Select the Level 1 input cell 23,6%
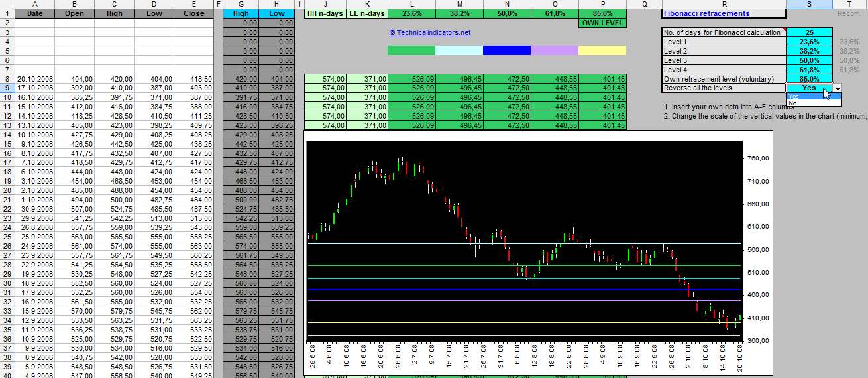Viewport: 868px width, 378px height. click(809, 42)
